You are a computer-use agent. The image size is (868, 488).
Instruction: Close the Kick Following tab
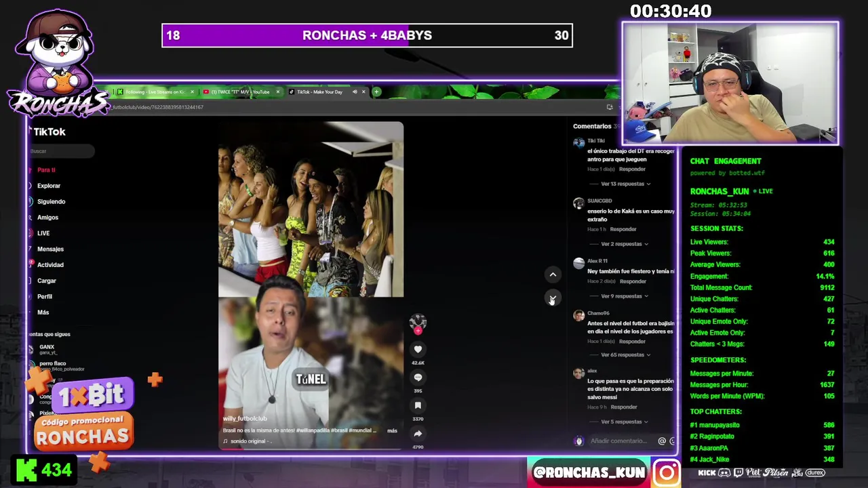192,92
